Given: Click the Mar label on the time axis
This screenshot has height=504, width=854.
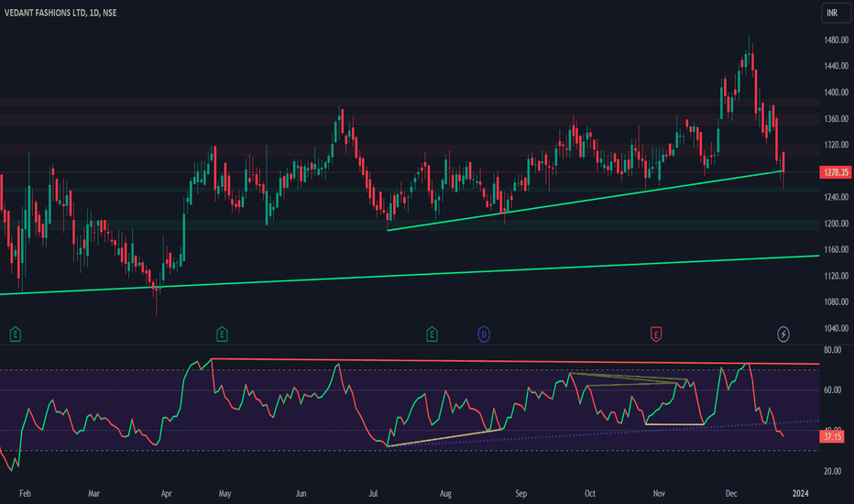Looking at the screenshot, I should pyautogui.click(x=93, y=494).
